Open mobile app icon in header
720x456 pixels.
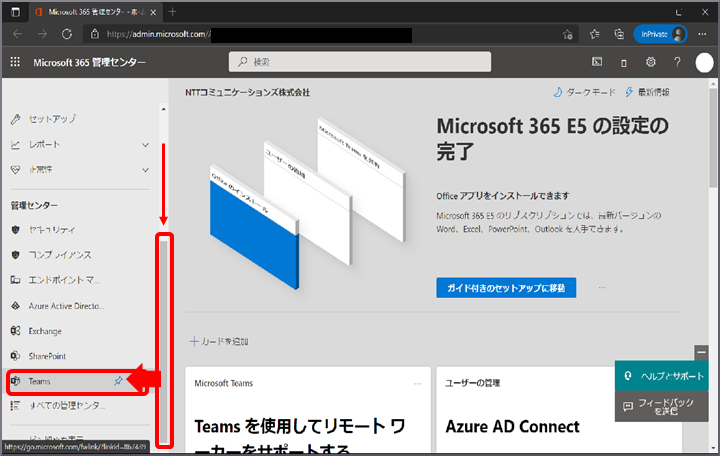(624, 62)
